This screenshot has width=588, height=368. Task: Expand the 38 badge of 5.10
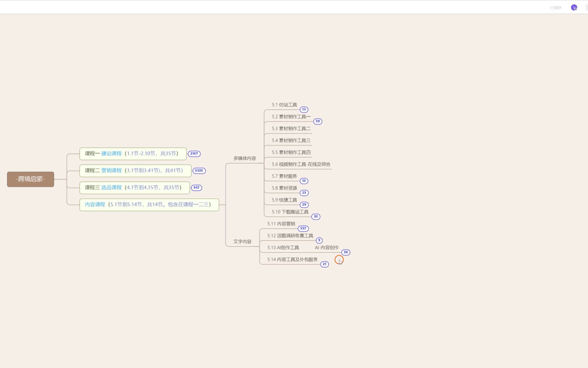[316, 217]
